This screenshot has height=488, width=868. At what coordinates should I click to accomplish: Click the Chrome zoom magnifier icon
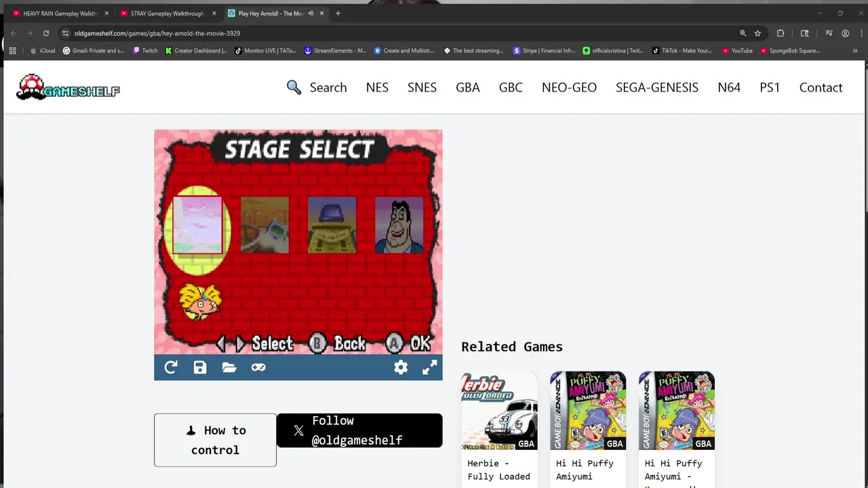tap(743, 33)
